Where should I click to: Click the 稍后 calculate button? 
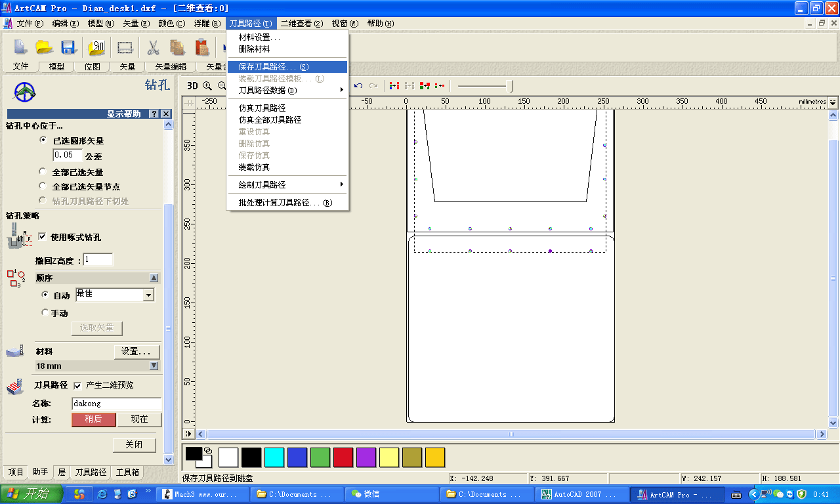93,419
